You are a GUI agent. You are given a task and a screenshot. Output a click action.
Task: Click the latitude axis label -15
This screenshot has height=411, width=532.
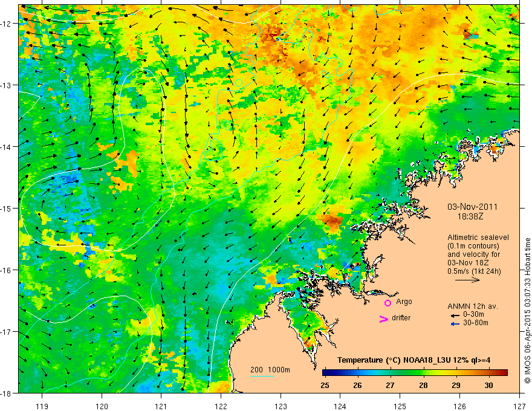coord(6,209)
